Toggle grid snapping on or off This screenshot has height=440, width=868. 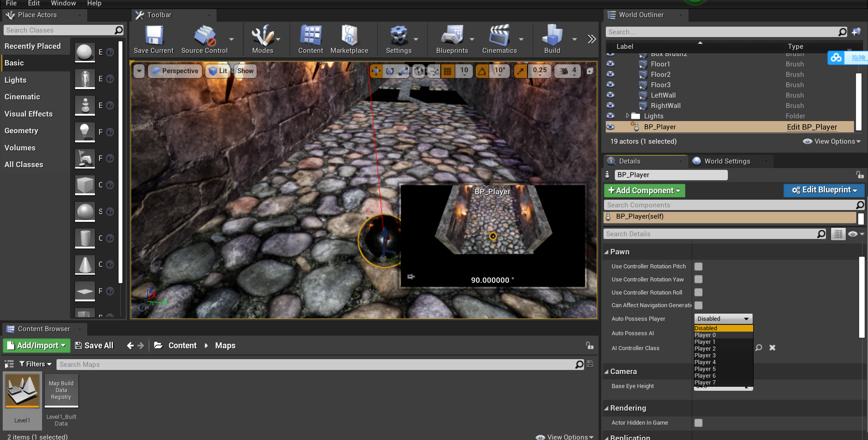tap(448, 71)
